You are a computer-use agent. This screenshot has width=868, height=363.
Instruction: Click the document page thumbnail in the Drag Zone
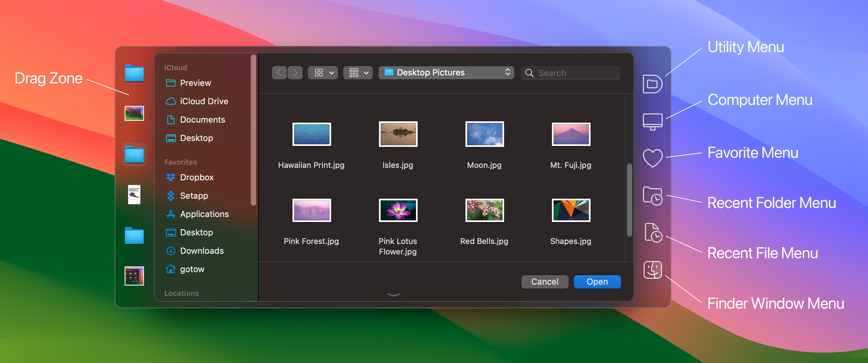coord(134,195)
